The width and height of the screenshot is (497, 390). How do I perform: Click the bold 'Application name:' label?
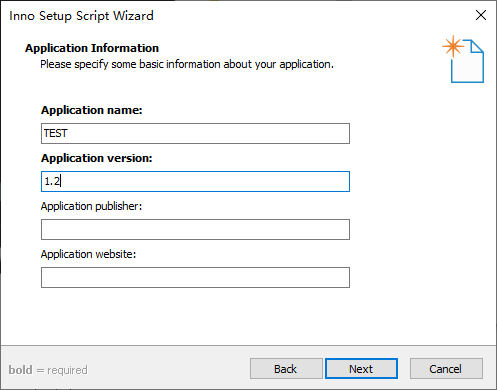click(92, 110)
